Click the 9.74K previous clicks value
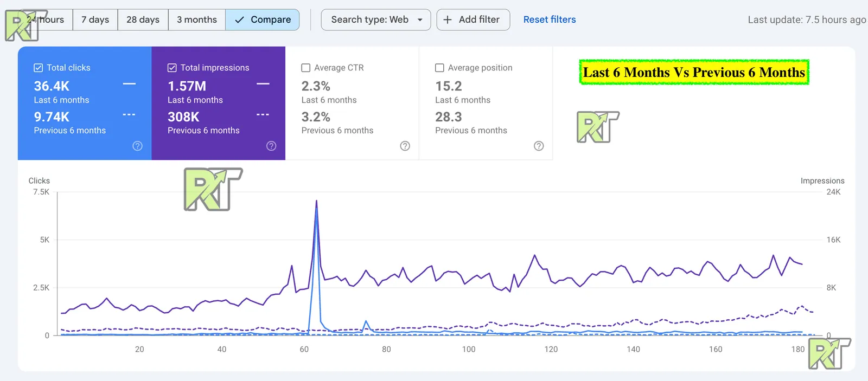The height and width of the screenshot is (381, 868). pyautogui.click(x=52, y=117)
